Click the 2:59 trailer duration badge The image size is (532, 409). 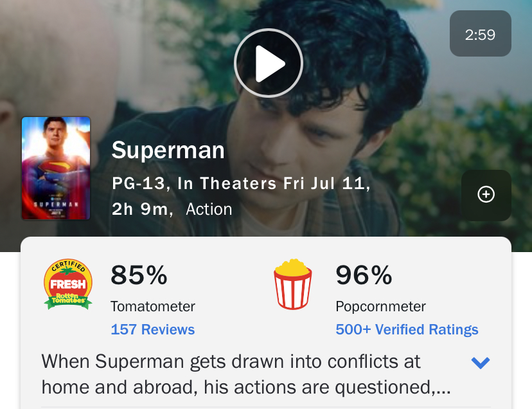coord(481,33)
